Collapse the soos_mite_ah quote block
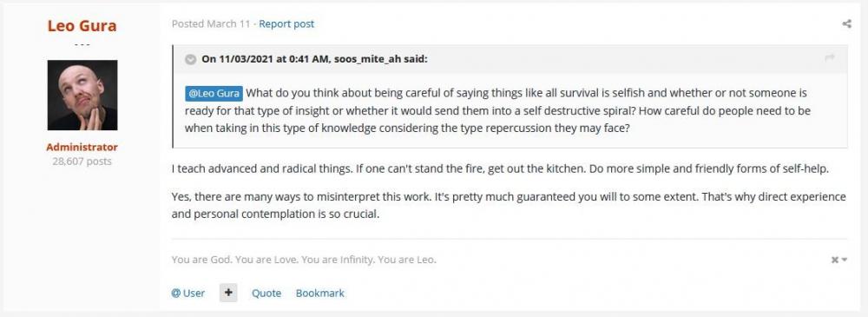Viewport: 868px width, 317px height. [x=190, y=59]
